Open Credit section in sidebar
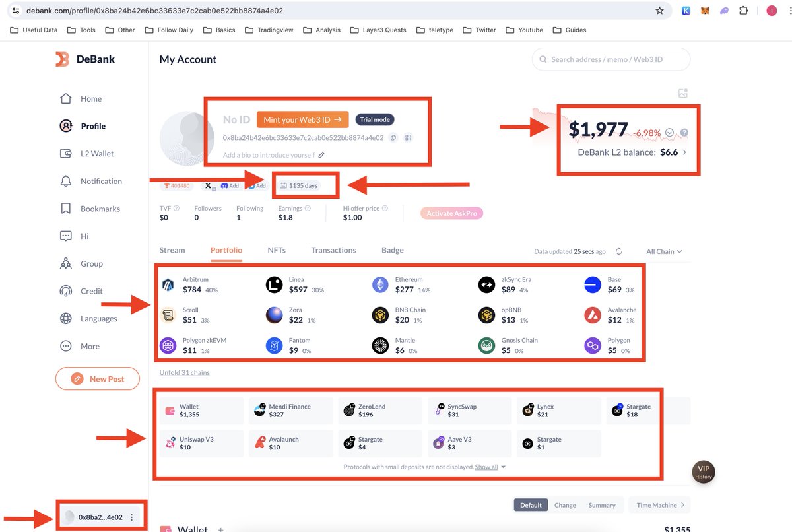The width and height of the screenshot is (792, 532). coord(81,291)
